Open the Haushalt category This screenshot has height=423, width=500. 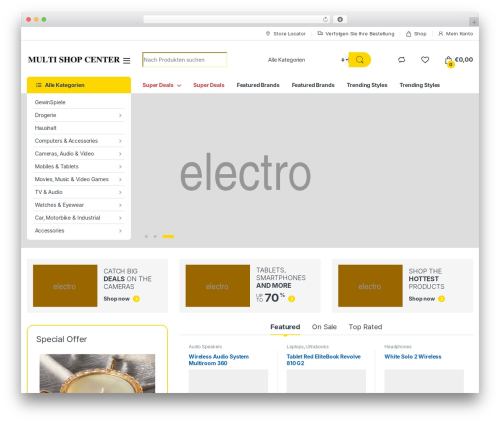click(x=46, y=128)
